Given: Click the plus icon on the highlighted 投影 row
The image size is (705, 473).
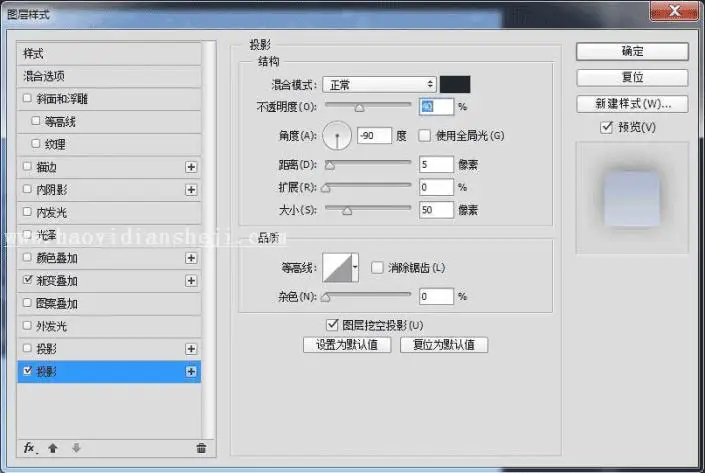Looking at the screenshot, I should (191, 371).
